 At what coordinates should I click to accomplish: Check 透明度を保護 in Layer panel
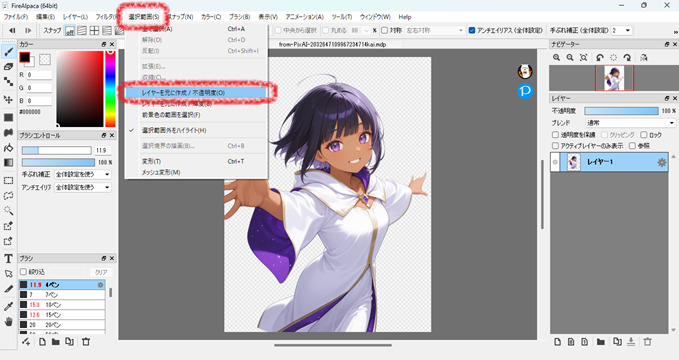pos(555,135)
